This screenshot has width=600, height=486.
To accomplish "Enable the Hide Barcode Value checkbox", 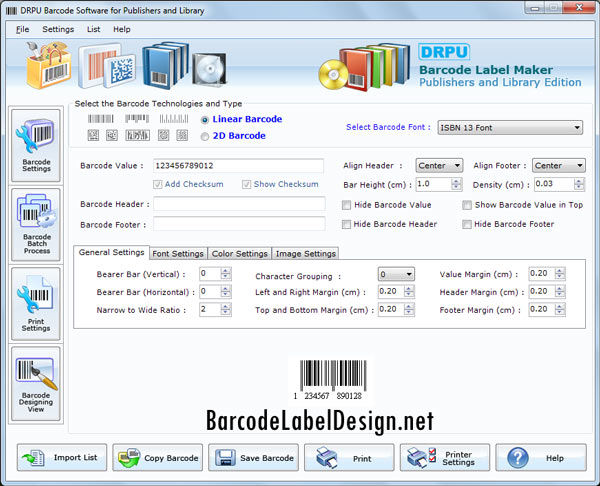I will pyautogui.click(x=347, y=205).
